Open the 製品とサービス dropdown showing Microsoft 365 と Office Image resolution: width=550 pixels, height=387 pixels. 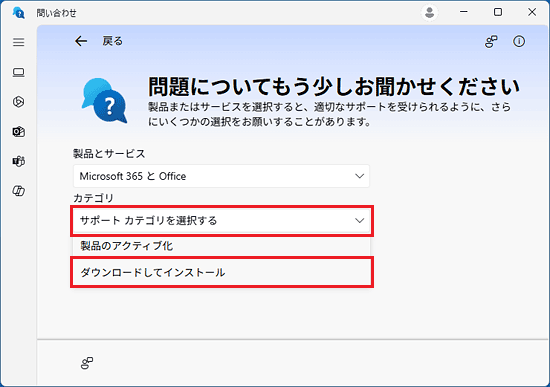click(221, 176)
